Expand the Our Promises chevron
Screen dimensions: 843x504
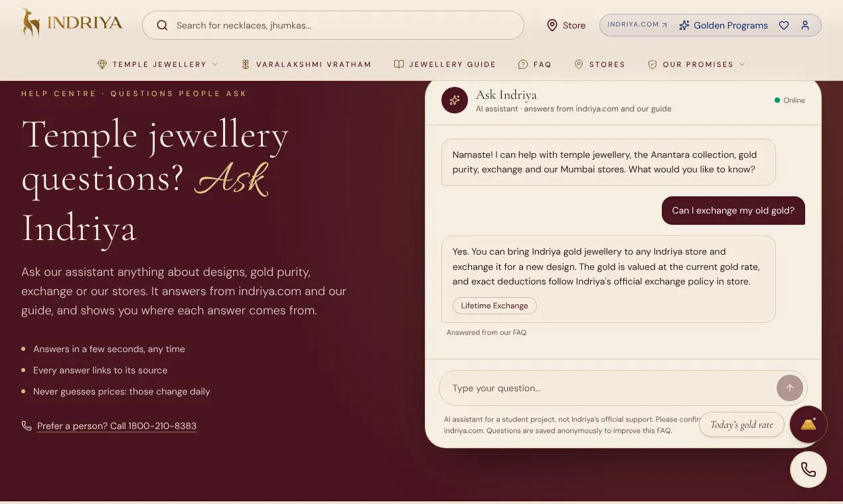tap(742, 64)
